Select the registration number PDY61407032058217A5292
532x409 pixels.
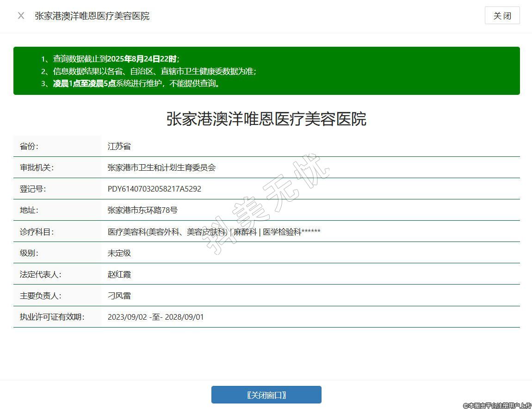[x=154, y=189]
